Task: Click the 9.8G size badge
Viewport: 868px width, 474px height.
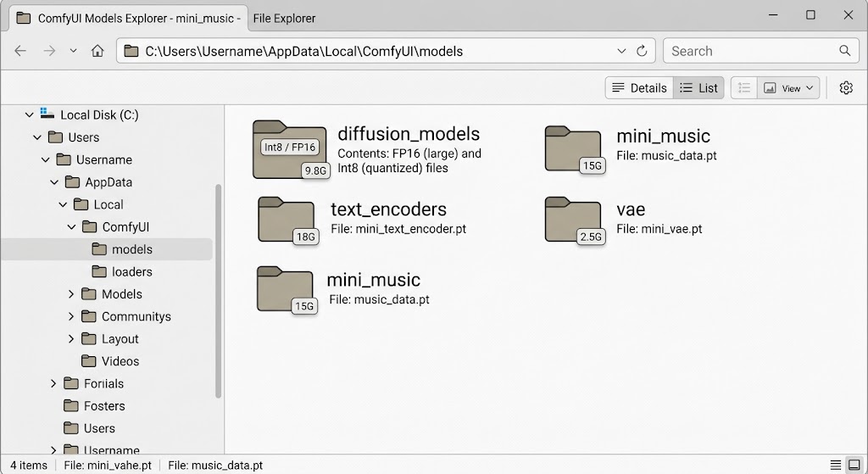Action: click(x=315, y=170)
